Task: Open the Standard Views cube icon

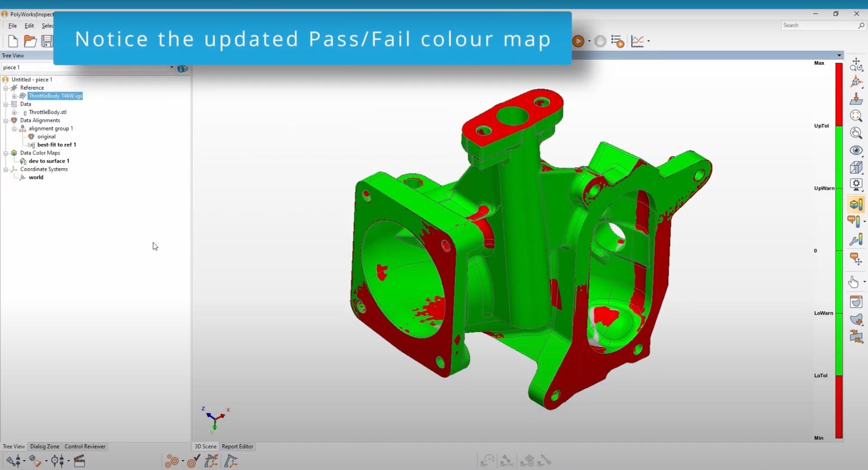Action: 857,168
